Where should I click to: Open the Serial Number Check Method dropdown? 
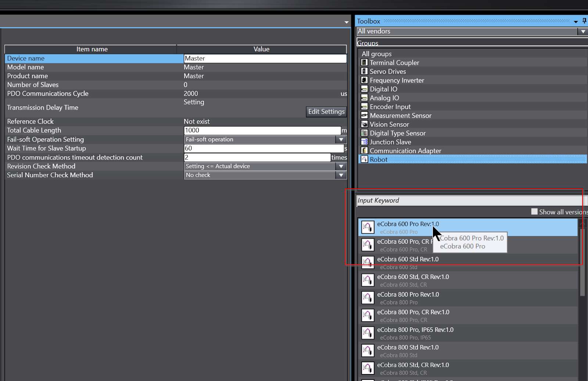point(341,175)
